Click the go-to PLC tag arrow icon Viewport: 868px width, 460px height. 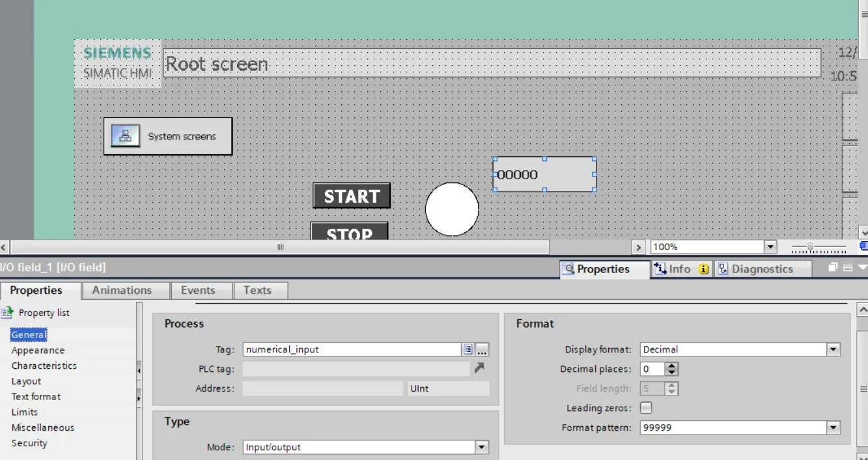[479, 368]
